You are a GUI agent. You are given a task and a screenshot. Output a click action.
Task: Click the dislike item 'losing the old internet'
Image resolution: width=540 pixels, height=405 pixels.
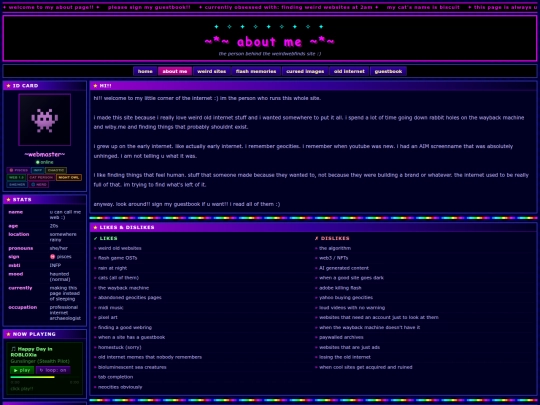[x=345, y=357]
